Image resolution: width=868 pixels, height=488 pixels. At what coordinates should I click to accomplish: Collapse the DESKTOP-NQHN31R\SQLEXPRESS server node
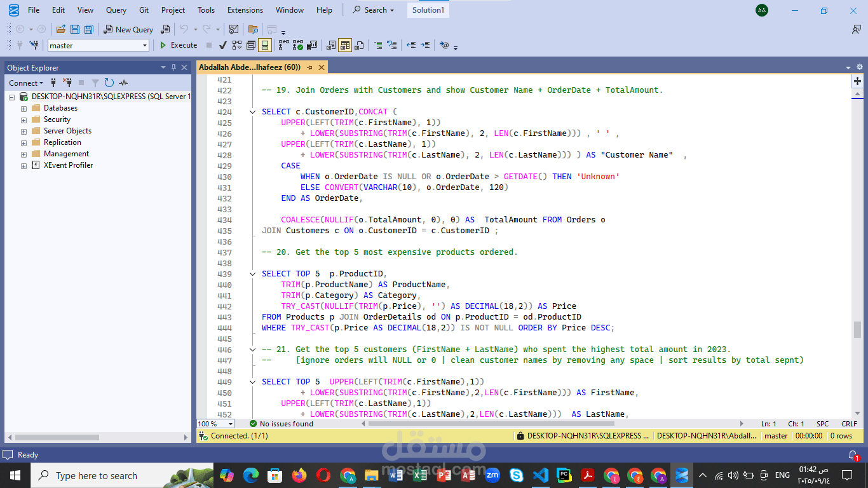tap(12, 97)
